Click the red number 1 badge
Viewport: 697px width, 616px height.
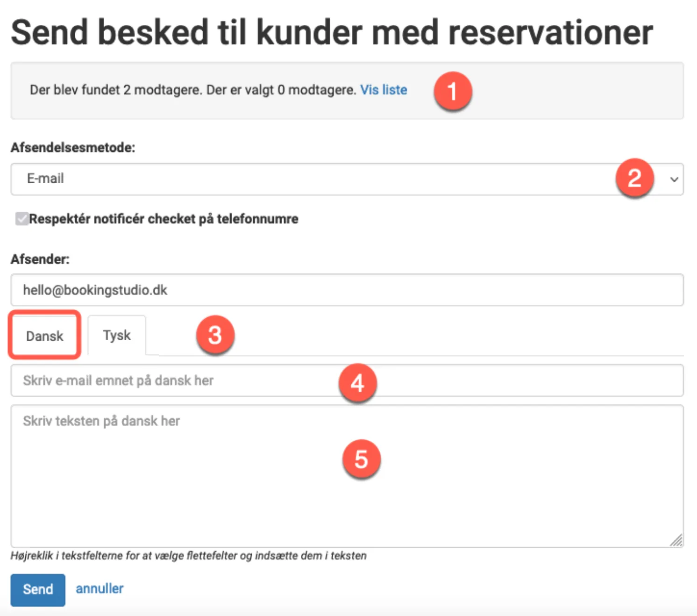coord(452,91)
